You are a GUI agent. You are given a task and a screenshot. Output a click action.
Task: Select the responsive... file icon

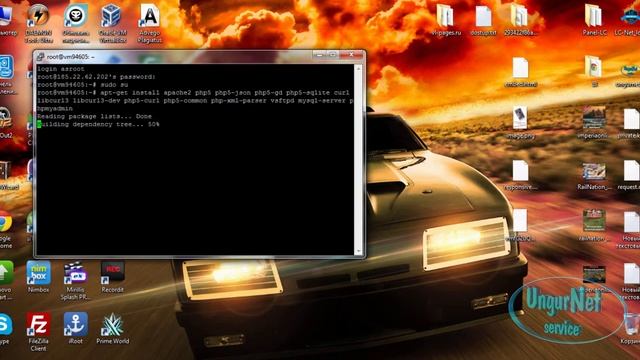tap(520, 171)
